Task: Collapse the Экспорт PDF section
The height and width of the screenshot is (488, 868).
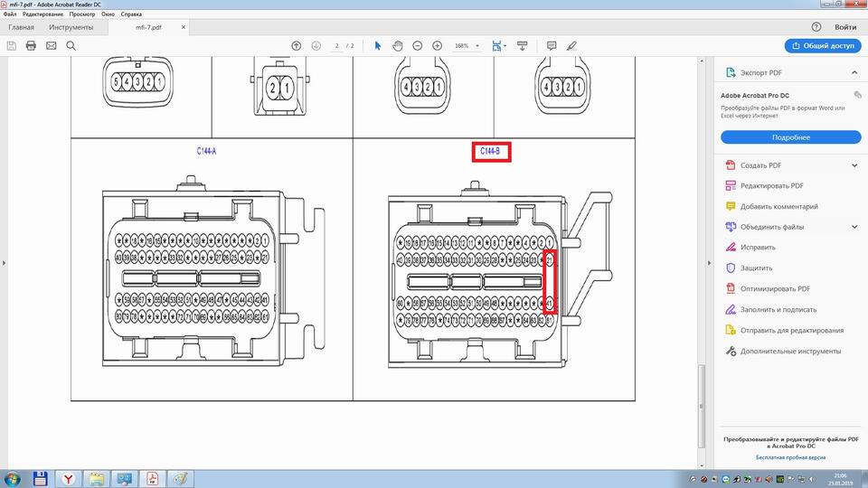Action: coord(854,72)
